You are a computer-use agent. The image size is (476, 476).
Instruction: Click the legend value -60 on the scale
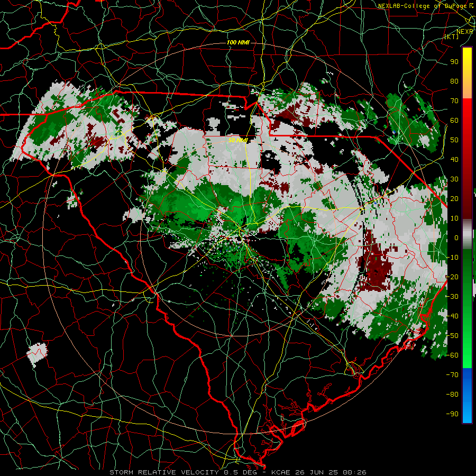[452, 355]
